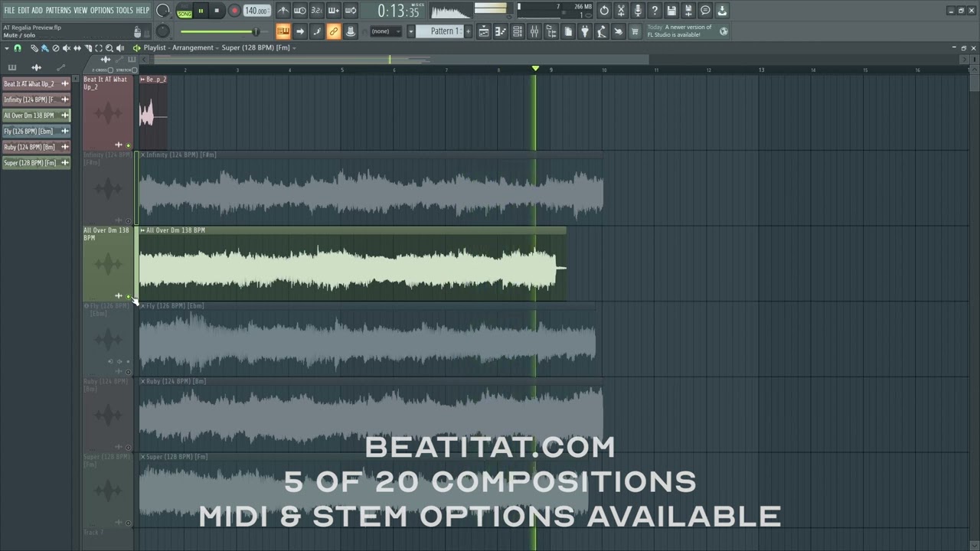
Task: Open the Mixer view icon
Action: click(x=534, y=31)
